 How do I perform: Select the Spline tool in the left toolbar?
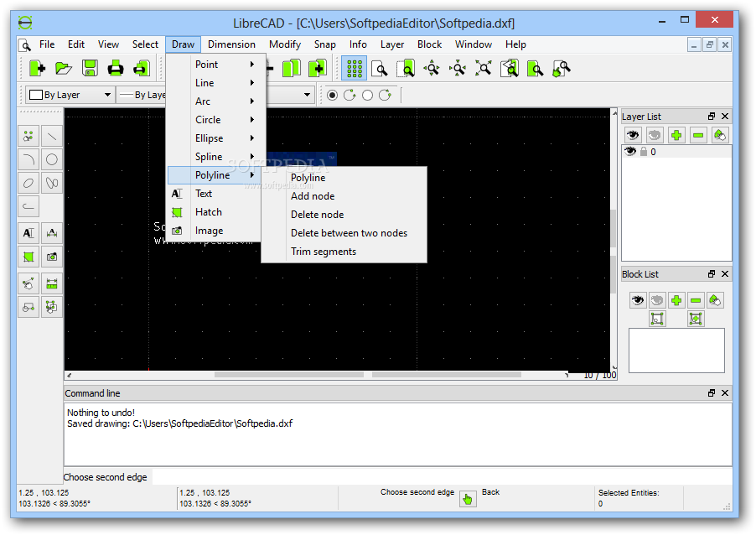52,183
